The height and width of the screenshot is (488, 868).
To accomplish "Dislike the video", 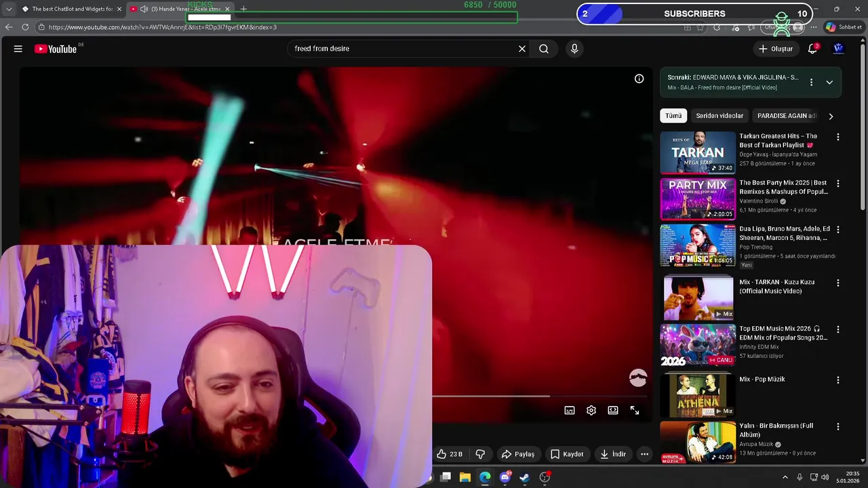I will [480, 454].
